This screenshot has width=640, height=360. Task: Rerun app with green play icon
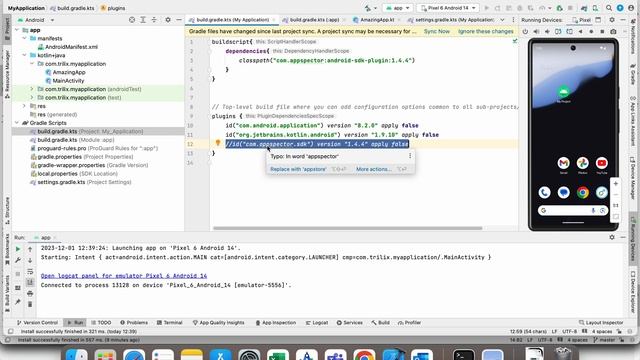(18, 249)
